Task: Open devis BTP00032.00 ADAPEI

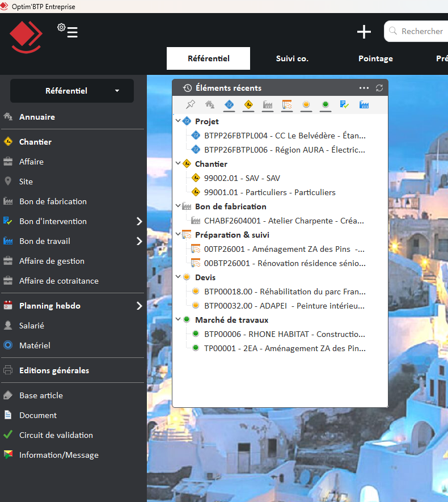Action: point(284,306)
